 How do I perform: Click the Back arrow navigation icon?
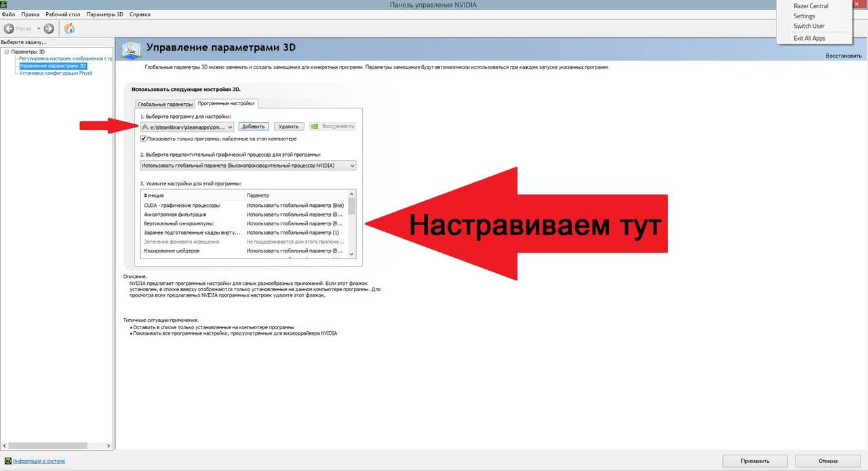click(9, 29)
